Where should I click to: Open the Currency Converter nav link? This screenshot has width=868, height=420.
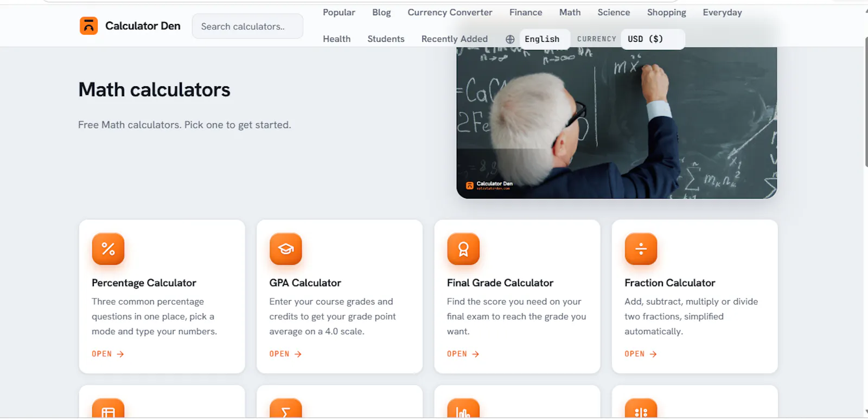tap(450, 12)
